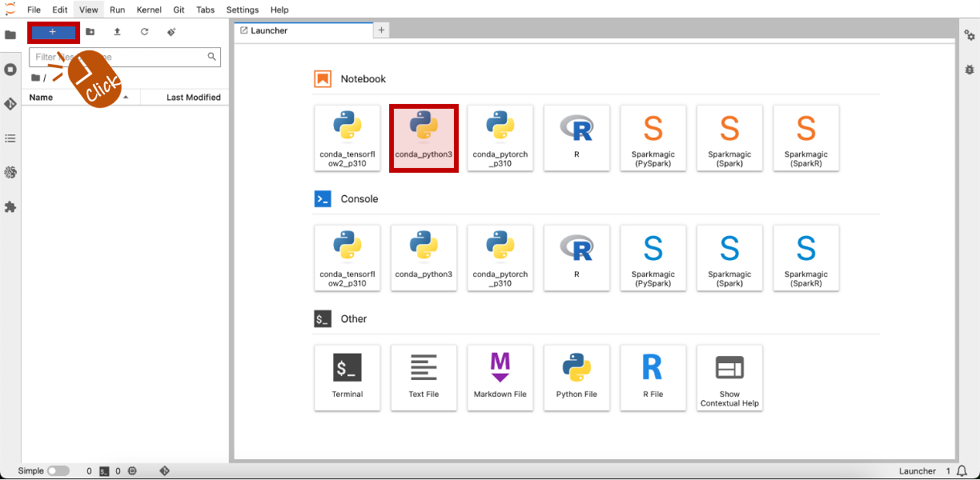Open the Debugger bug icon in right sidebar
The width and height of the screenshot is (980, 480).
(970, 70)
